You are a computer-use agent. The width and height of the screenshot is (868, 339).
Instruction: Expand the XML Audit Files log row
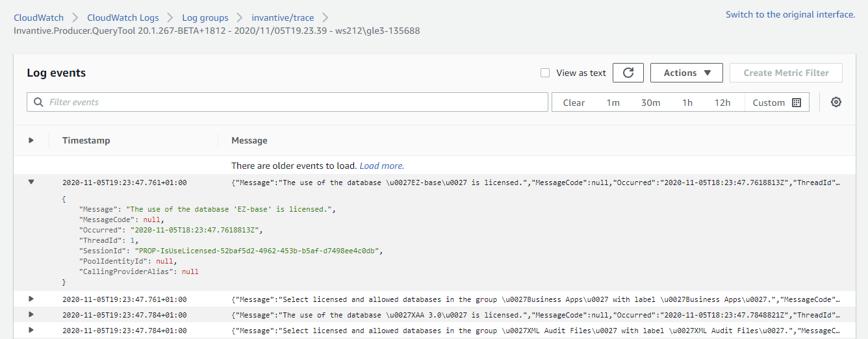[x=31, y=331]
